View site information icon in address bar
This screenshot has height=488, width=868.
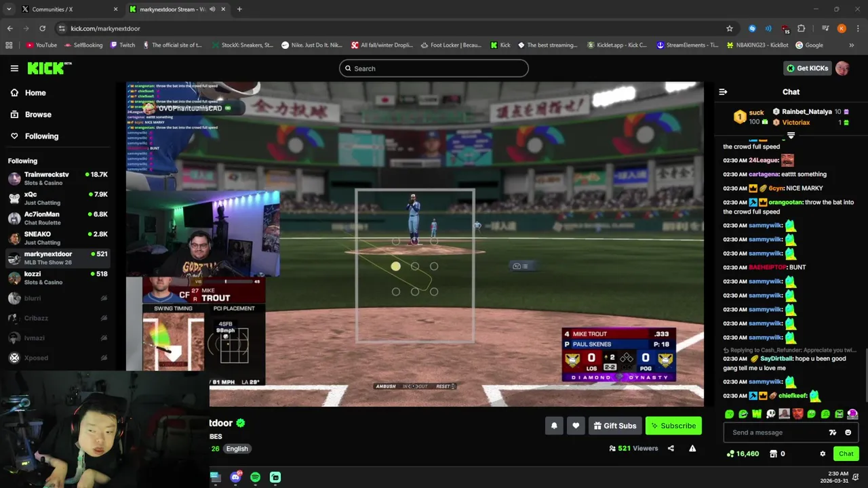(x=62, y=28)
